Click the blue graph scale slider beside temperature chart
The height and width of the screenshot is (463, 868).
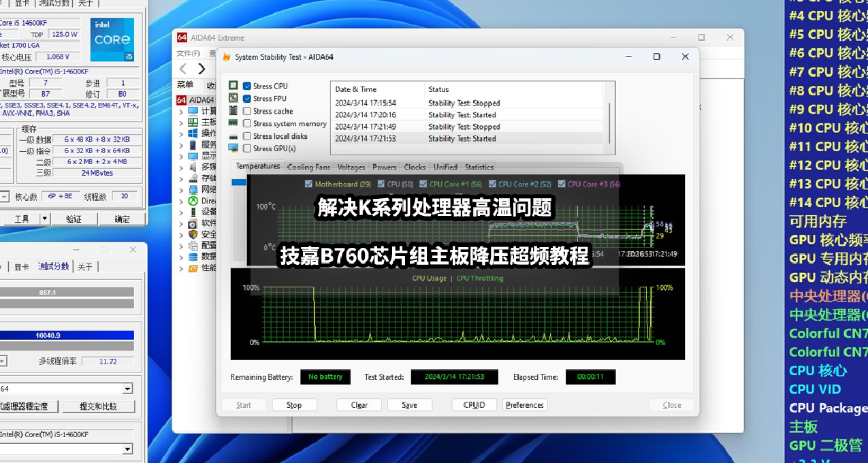pyautogui.click(x=239, y=182)
